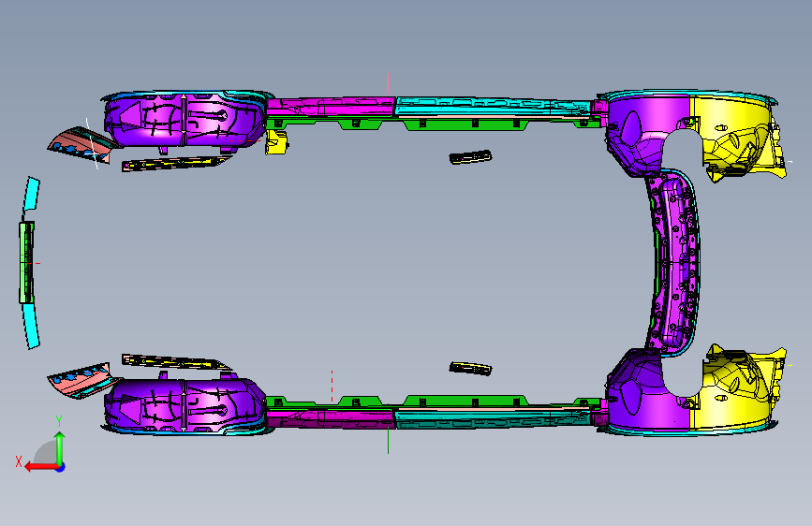Screen dimensions: 812x526
Task: Select the upper small dark bracket in center
Action: 470,157
